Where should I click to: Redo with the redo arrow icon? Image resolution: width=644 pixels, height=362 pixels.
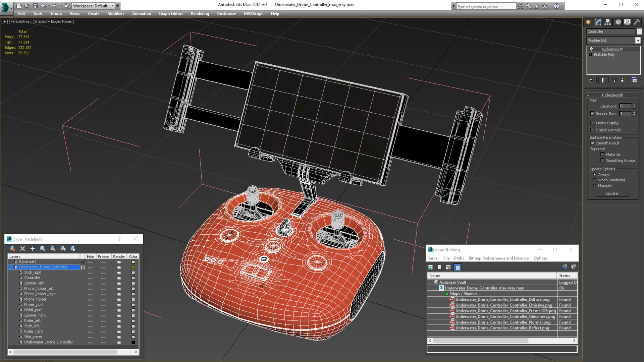pyautogui.click(x=55, y=6)
